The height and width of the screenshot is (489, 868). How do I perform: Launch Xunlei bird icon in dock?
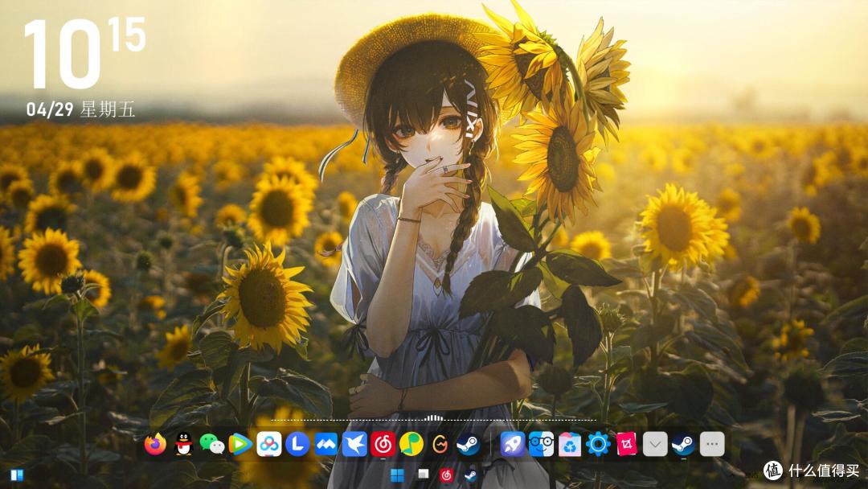pos(354,444)
